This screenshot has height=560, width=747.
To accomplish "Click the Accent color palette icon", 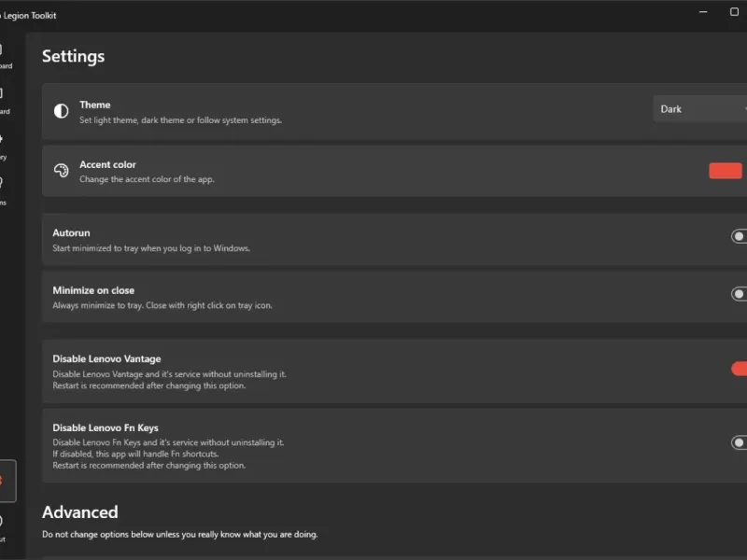I will pyautogui.click(x=62, y=171).
